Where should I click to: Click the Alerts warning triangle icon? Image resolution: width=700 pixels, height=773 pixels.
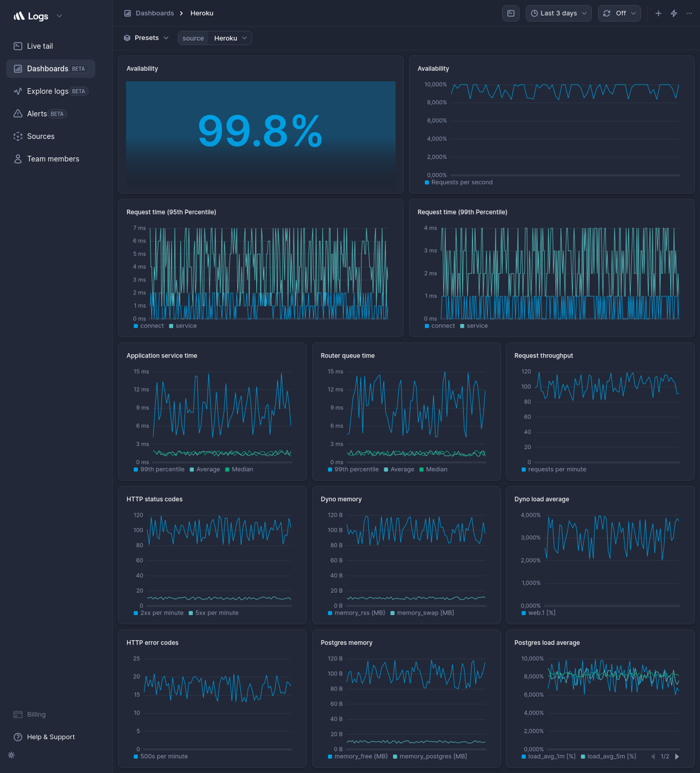tap(18, 114)
